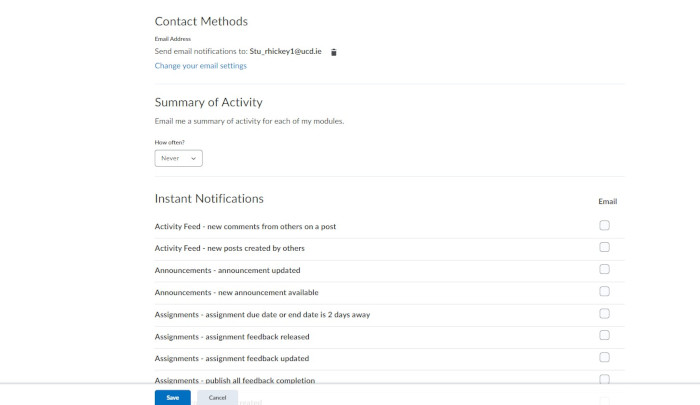Enable email for new comments on a post
This screenshot has width=700, height=405.
click(x=604, y=226)
